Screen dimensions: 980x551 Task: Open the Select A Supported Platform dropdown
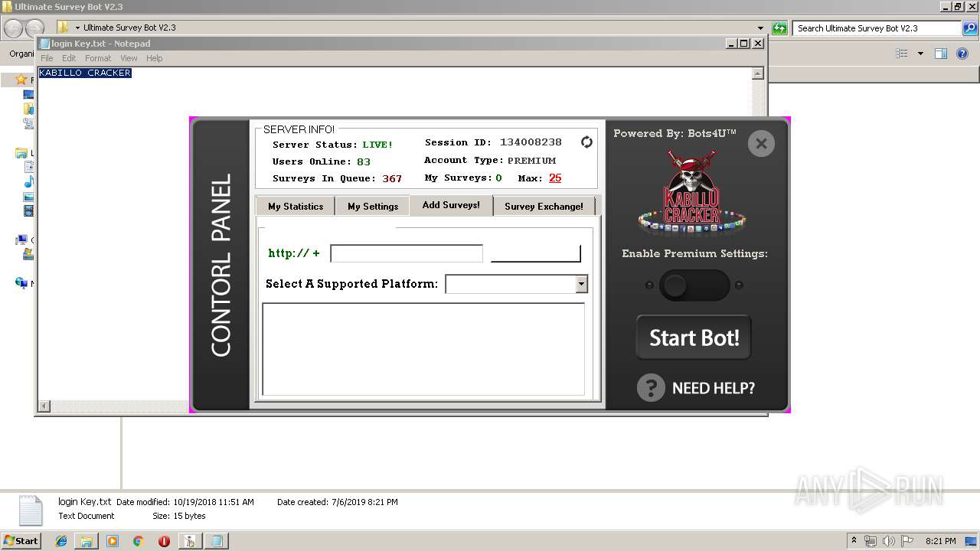(x=581, y=284)
